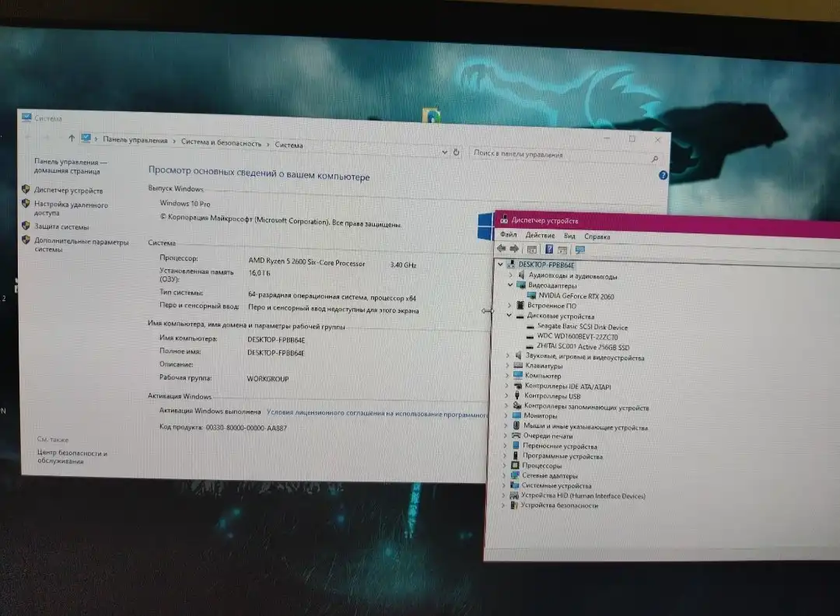Open Диспетчер устройств link in left sidebar
This screenshot has height=616, width=840.
(x=68, y=191)
